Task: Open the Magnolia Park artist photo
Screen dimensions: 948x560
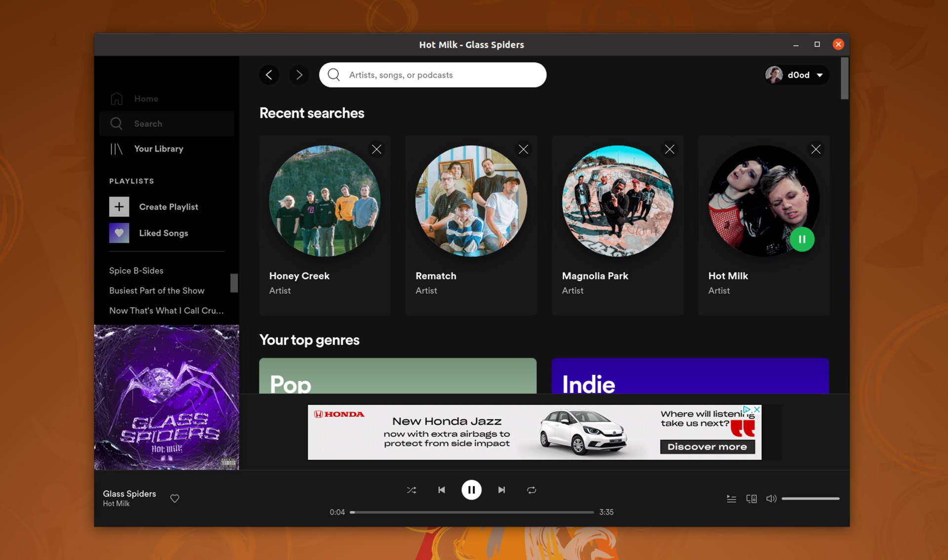Action: coord(618,201)
